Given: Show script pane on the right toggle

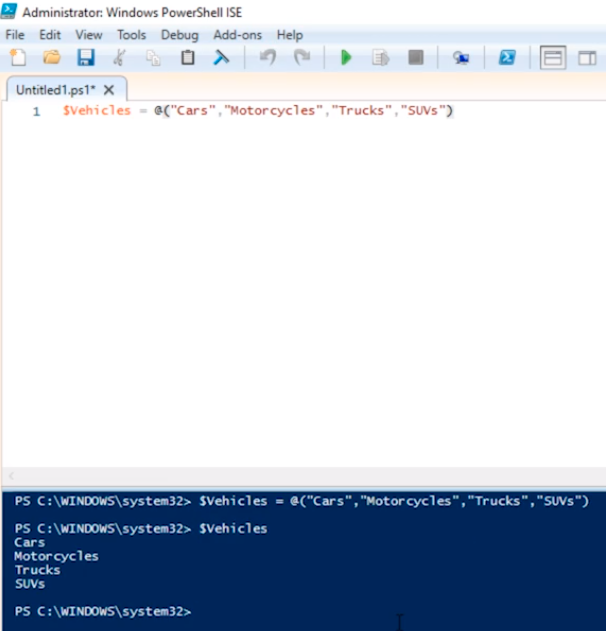Looking at the screenshot, I should [x=586, y=58].
